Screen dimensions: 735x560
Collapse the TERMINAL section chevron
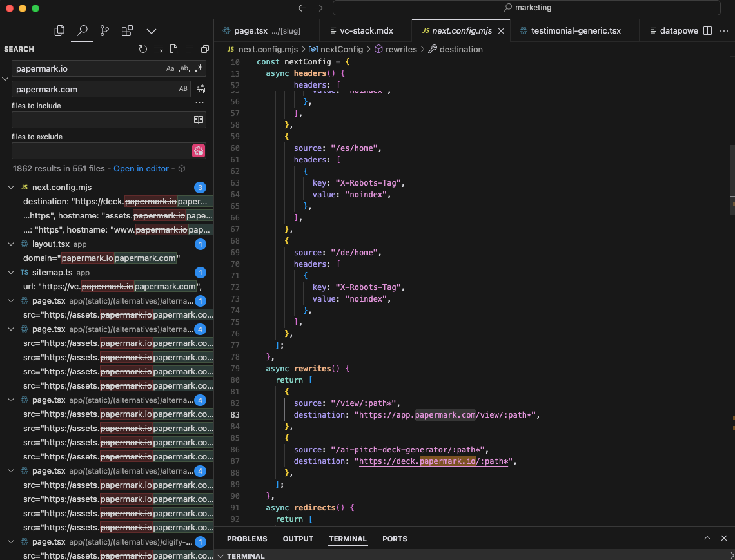pyautogui.click(x=220, y=556)
